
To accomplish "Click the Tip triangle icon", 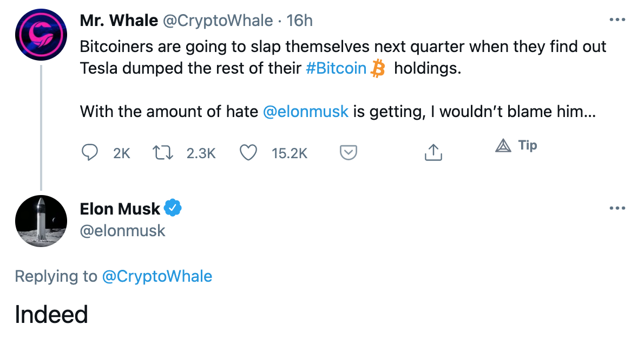I will pos(503,145).
